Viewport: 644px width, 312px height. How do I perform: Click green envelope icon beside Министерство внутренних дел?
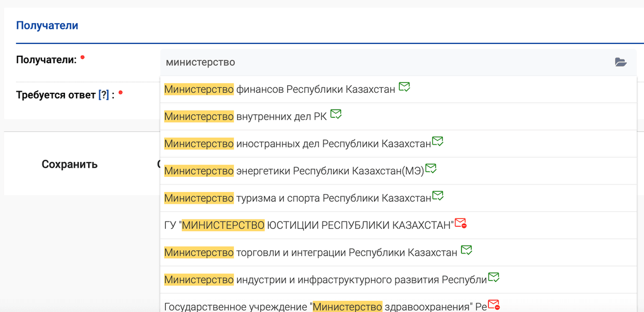pyautogui.click(x=336, y=114)
